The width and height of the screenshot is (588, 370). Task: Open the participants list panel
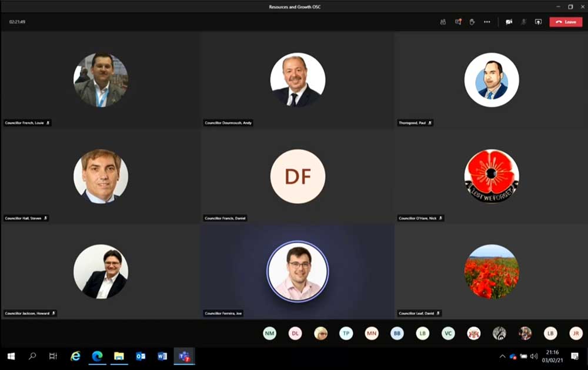pyautogui.click(x=443, y=22)
